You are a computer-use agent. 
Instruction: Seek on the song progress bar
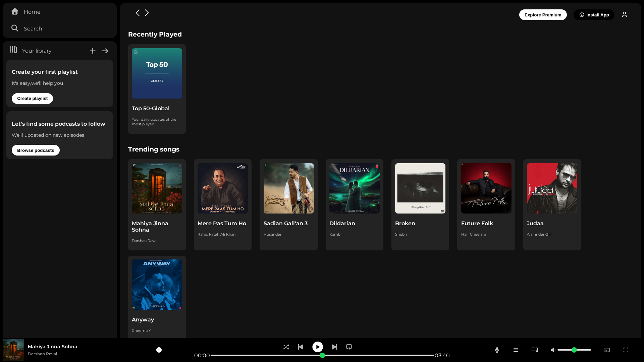pos(322,355)
